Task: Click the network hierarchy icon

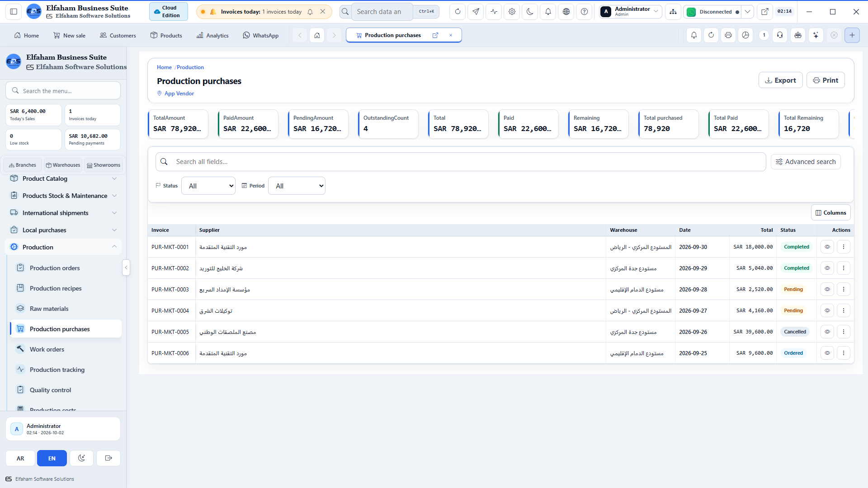Action: coord(673,12)
